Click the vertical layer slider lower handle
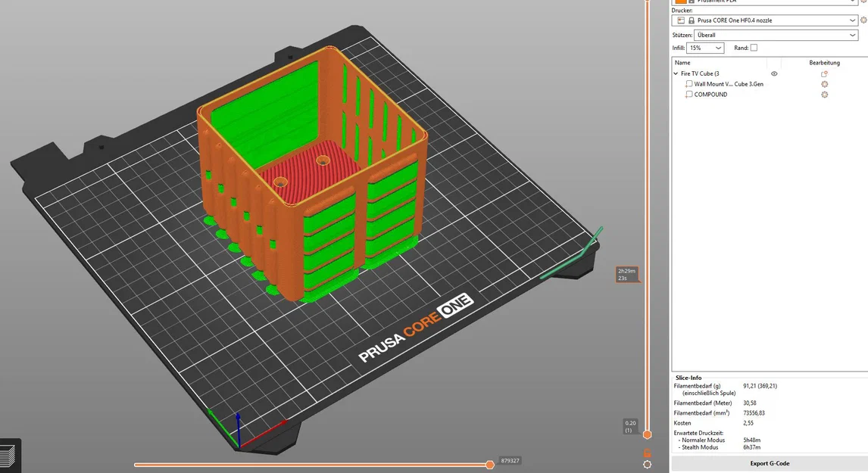The height and width of the screenshot is (473, 868). [x=647, y=435]
